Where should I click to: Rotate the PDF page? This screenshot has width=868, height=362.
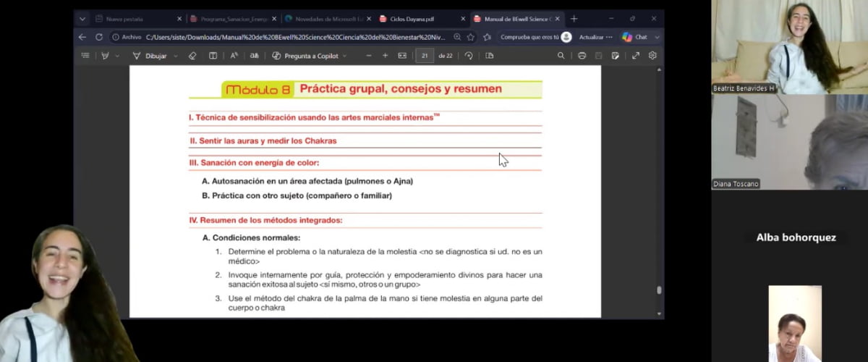(469, 56)
